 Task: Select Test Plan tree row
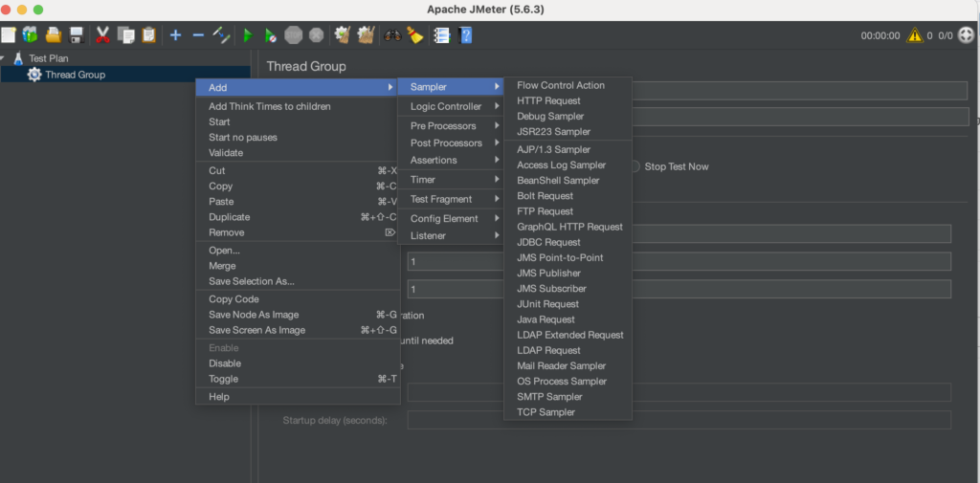[125, 58]
